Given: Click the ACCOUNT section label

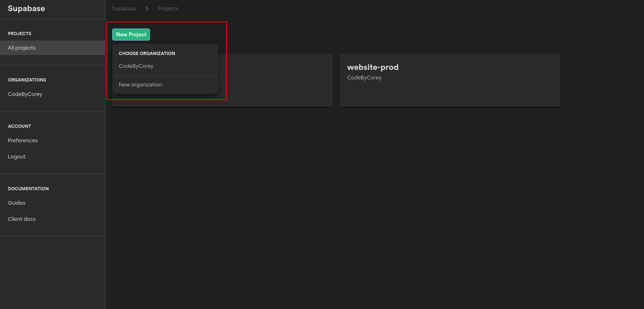Looking at the screenshot, I should tap(19, 126).
